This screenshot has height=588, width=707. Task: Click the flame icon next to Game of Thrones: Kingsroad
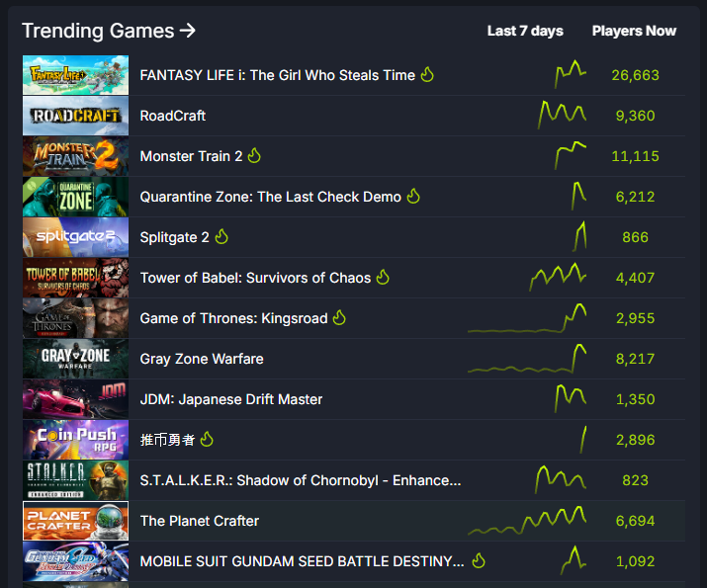(339, 318)
